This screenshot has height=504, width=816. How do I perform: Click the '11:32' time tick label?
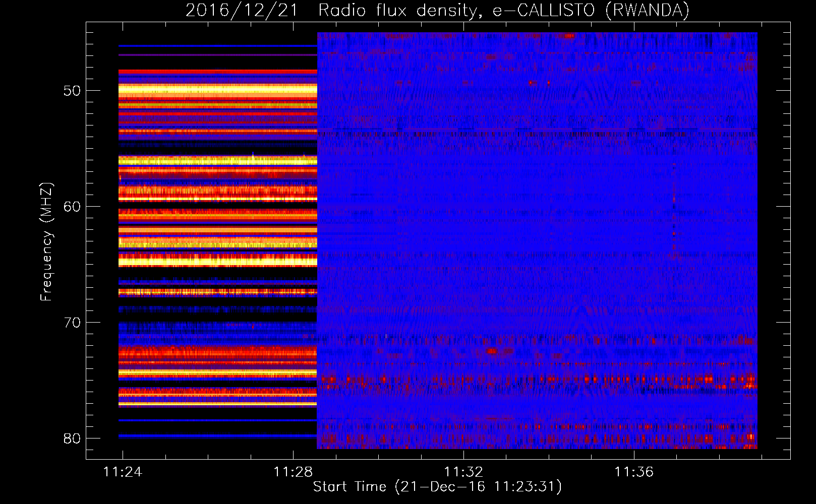pyautogui.click(x=463, y=472)
